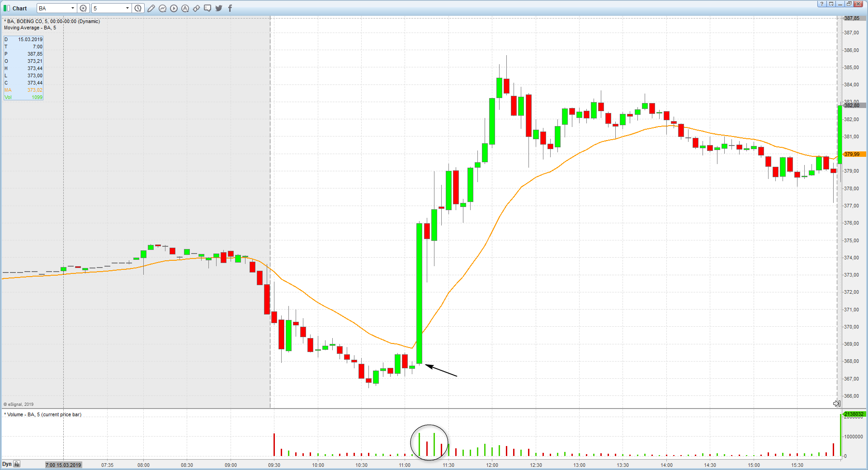
Task: Open the studies line-chart icon
Action: coord(162,8)
